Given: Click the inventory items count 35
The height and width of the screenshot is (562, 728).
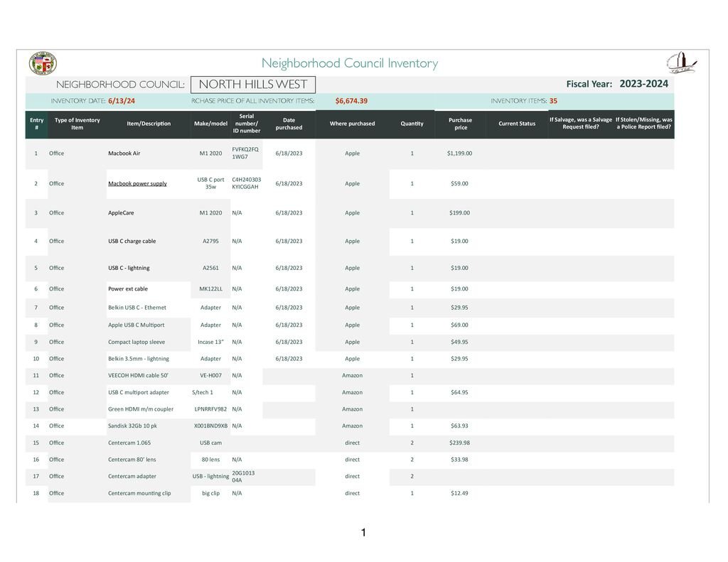Looking at the screenshot, I should [x=553, y=101].
